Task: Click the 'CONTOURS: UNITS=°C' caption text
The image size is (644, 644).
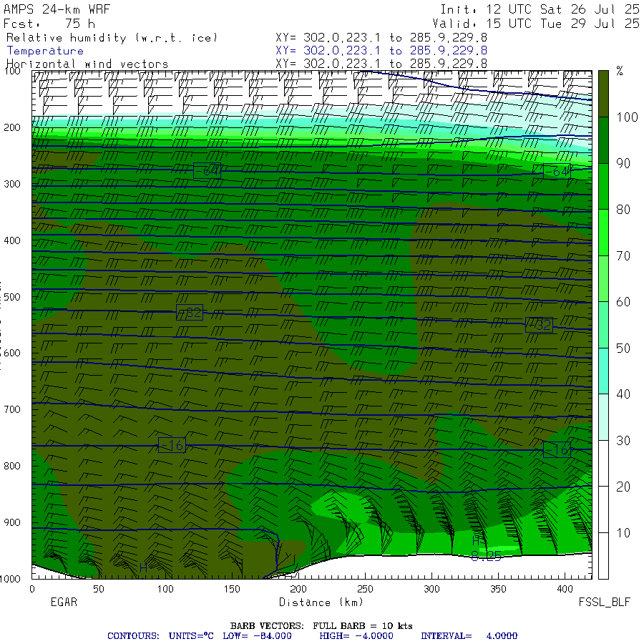Action: pyautogui.click(x=160, y=636)
